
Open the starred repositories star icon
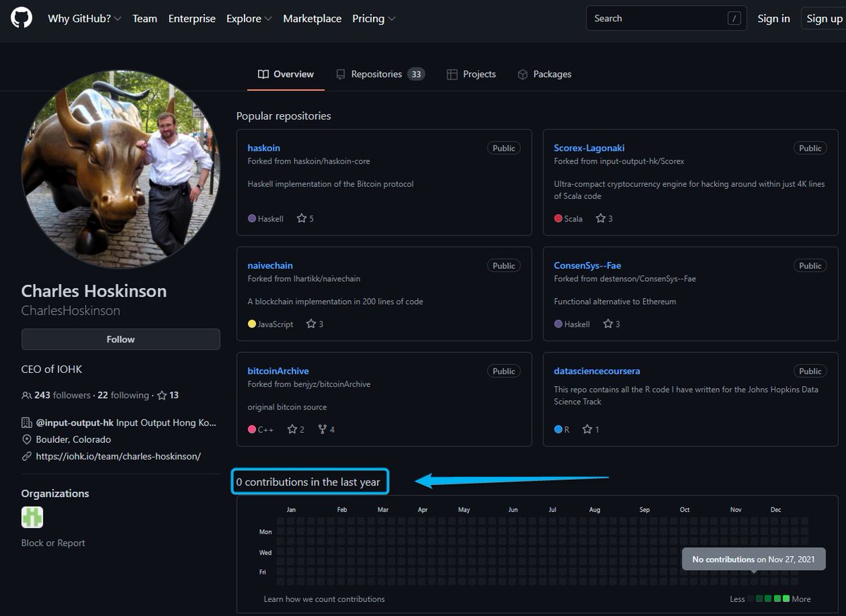click(x=161, y=395)
